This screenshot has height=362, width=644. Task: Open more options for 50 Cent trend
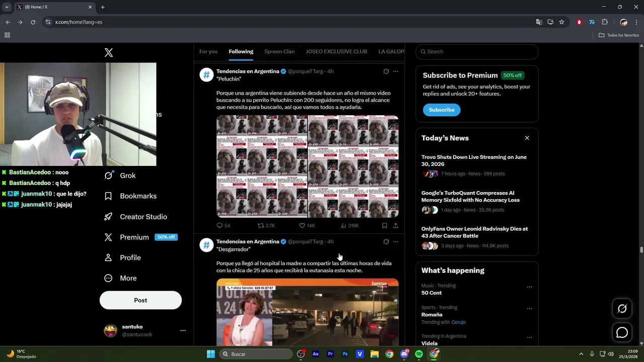coord(529,287)
